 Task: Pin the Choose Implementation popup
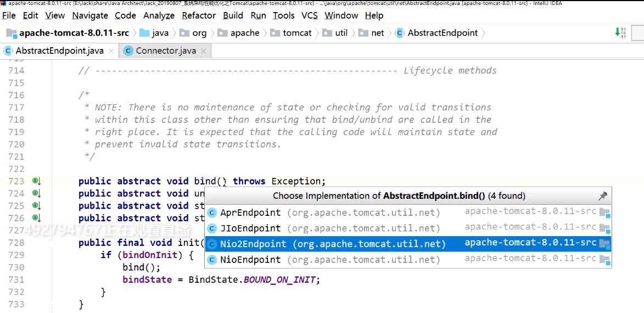point(602,196)
